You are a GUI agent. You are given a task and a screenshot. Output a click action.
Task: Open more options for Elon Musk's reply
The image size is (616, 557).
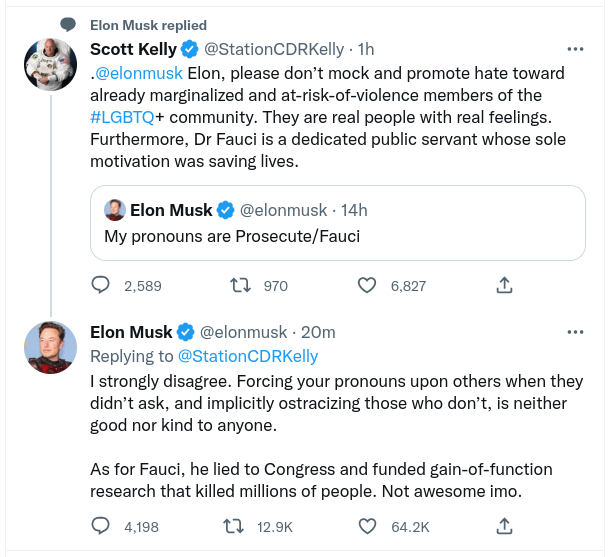click(576, 331)
